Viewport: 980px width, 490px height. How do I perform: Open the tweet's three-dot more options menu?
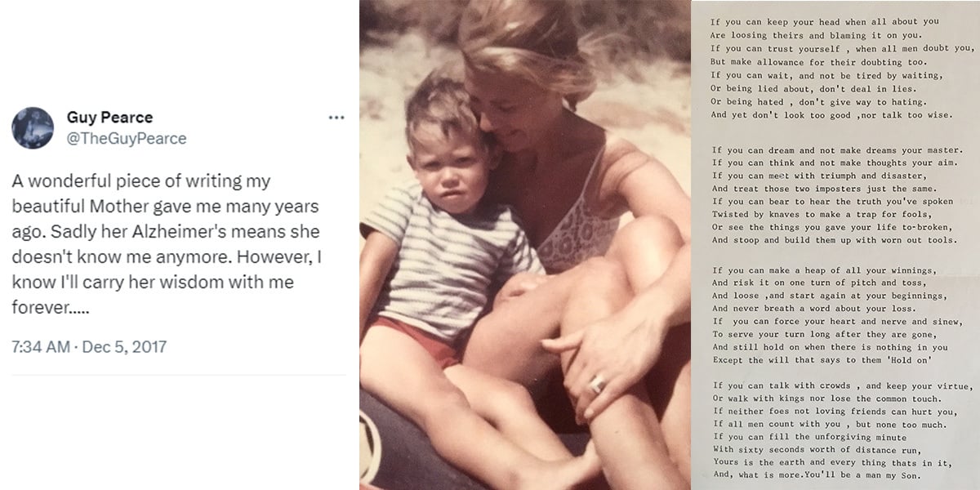(336, 118)
